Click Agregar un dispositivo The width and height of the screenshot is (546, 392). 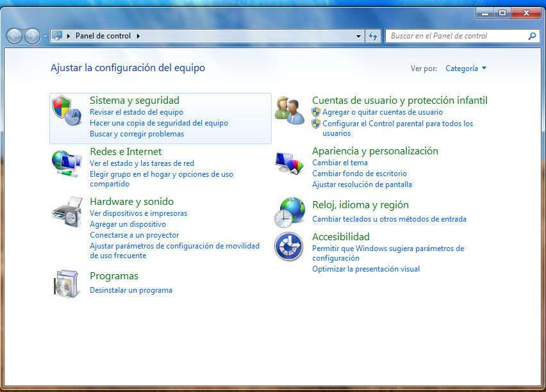tap(128, 224)
